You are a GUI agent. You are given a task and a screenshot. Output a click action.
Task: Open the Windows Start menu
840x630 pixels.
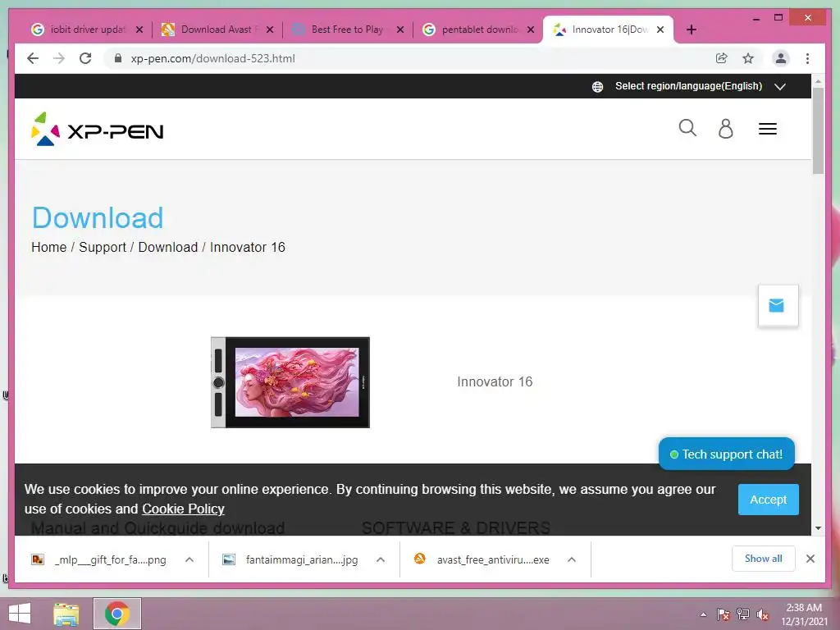(x=20, y=614)
